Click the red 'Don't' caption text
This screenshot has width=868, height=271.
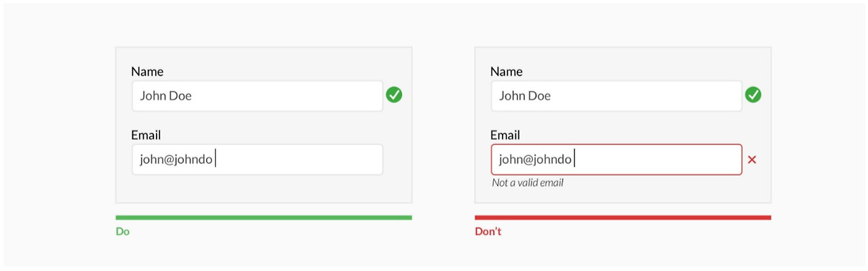click(x=488, y=232)
